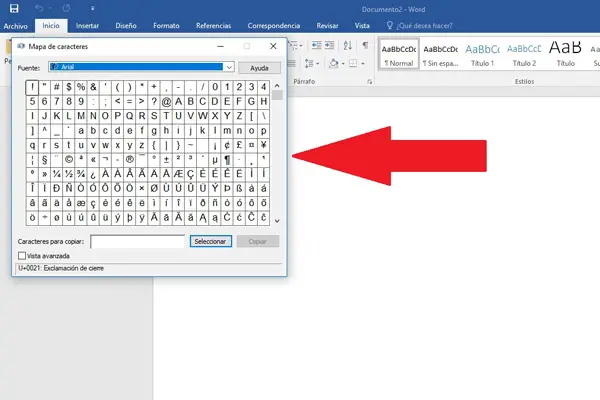Switch to the Formato tab
This screenshot has width=600, height=400.
point(166,26)
